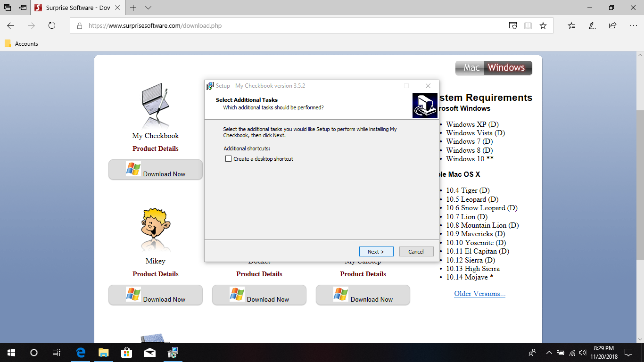Cancel the My Checkbook setup wizard
Image resolution: width=644 pixels, height=362 pixels.
416,252
